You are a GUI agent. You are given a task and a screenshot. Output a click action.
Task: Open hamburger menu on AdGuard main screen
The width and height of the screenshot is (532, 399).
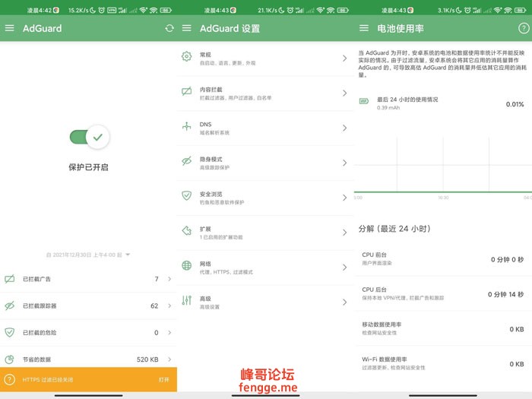click(x=9, y=28)
